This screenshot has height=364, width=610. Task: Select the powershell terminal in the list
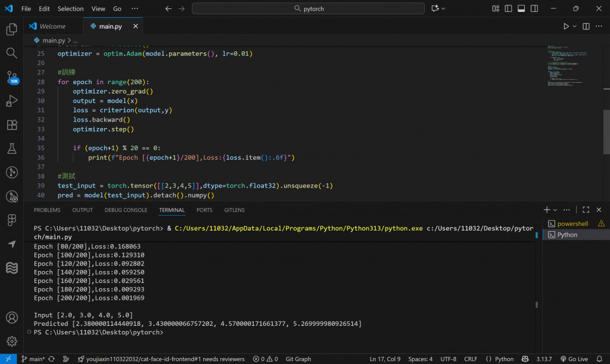pos(572,223)
